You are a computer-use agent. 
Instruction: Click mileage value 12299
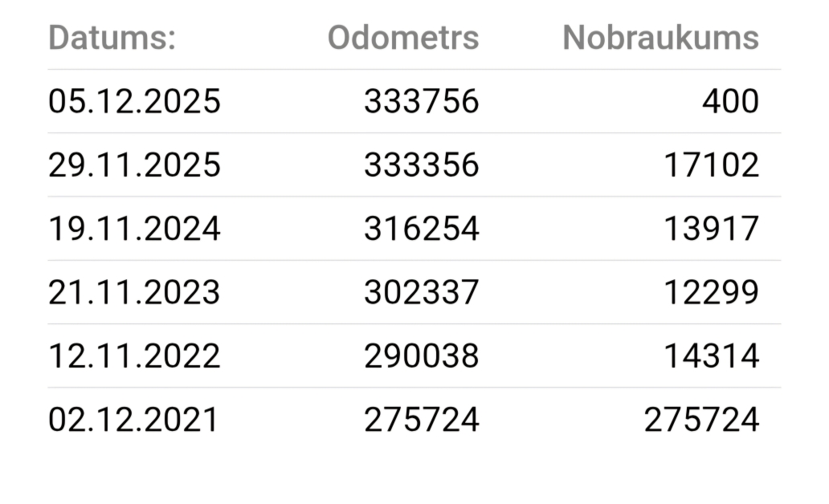[711, 292]
